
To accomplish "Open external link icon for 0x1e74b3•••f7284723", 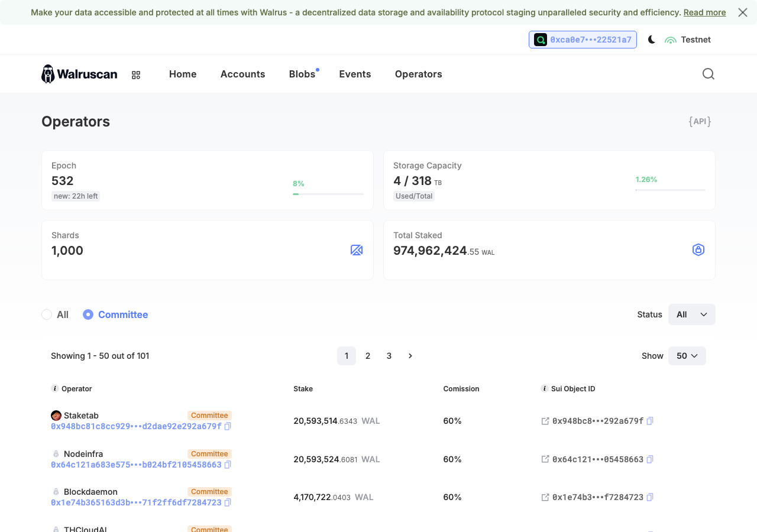I will point(545,497).
